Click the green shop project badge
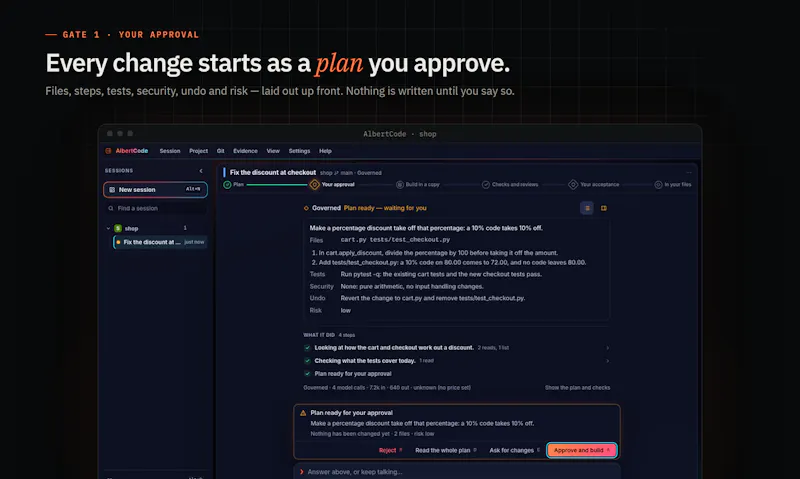 point(118,228)
